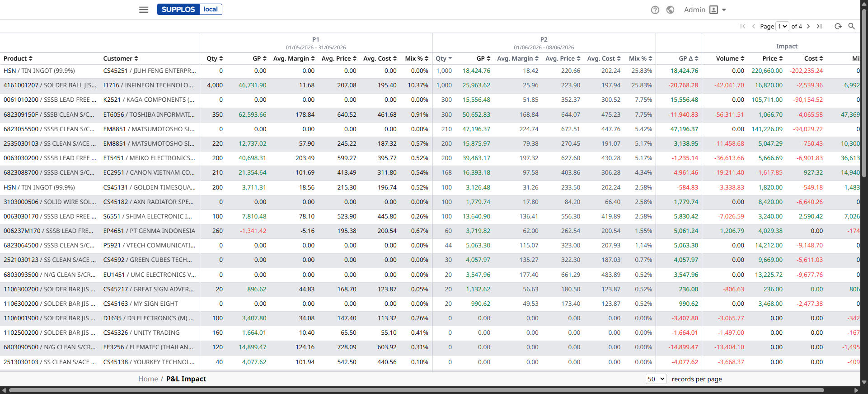868x394 pixels.
Task: Jump to the last page icon
Action: (819, 26)
